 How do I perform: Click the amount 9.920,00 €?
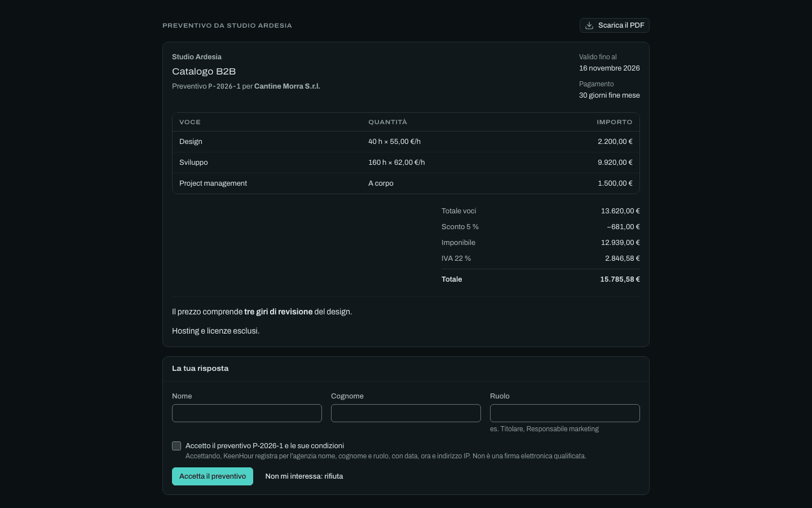(x=615, y=163)
